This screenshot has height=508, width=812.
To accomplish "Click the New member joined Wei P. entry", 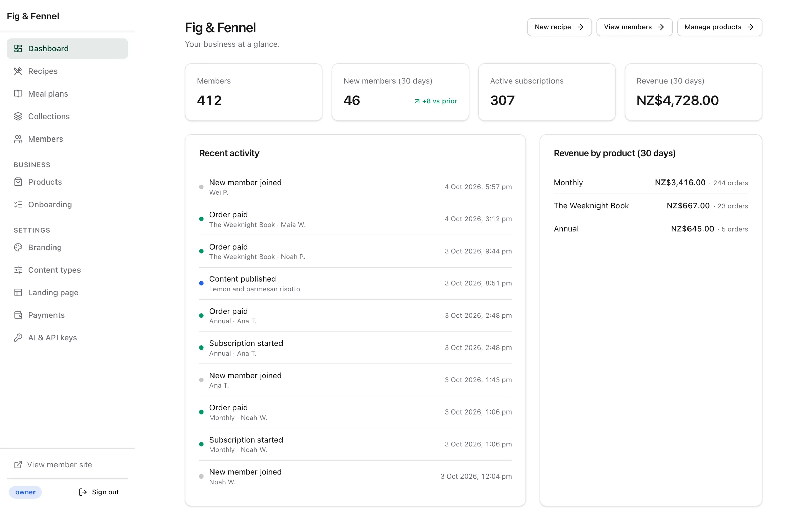I will click(x=355, y=187).
